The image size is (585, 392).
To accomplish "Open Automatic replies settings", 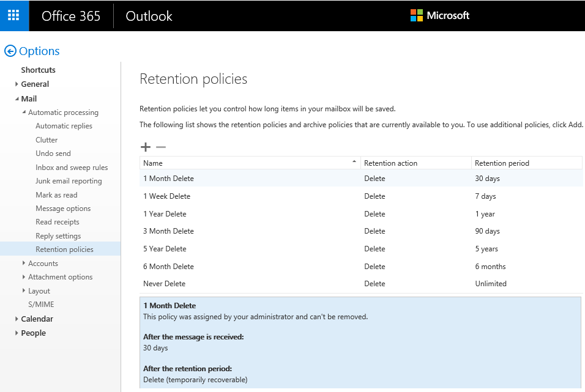I will click(64, 126).
